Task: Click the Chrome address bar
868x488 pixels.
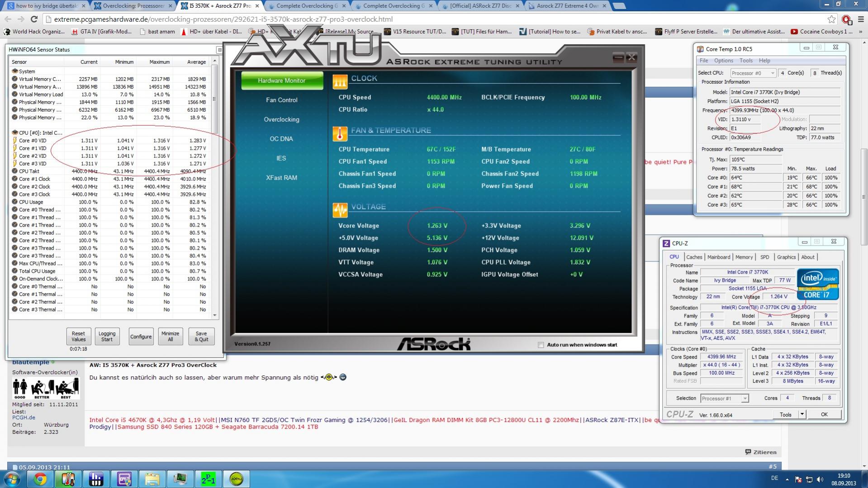Action: pos(434,19)
